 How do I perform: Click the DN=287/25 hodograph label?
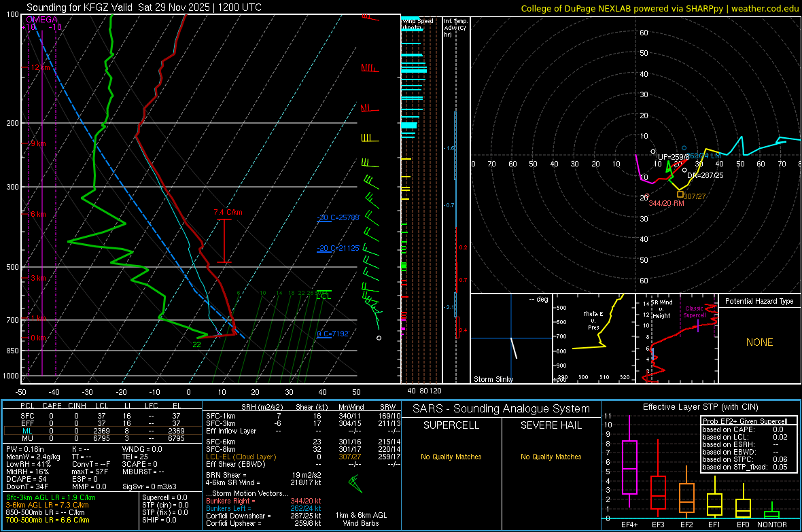pyautogui.click(x=705, y=175)
